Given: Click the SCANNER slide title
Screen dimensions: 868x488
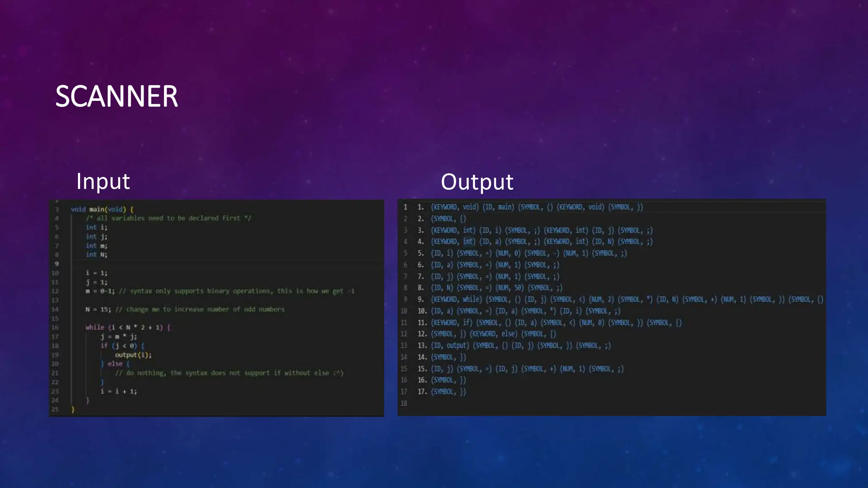Looking at the screenshot, I should [x=117, y=97].
